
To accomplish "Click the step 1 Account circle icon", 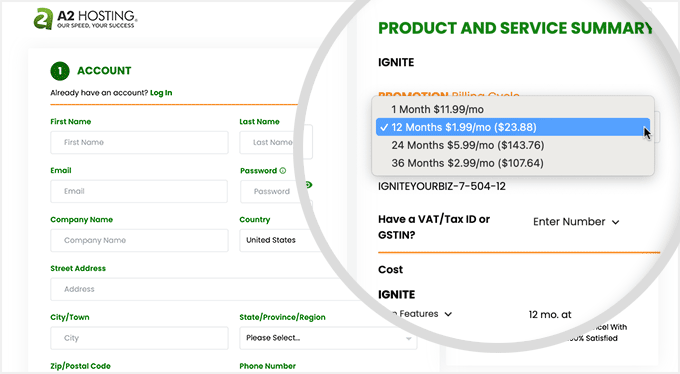I will pos(60,71).
